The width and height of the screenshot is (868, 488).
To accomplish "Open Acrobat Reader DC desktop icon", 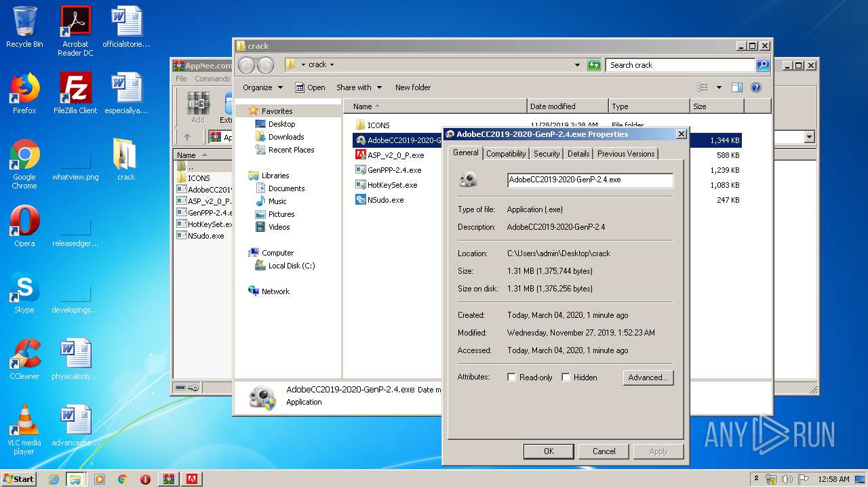I will [75, 31].
